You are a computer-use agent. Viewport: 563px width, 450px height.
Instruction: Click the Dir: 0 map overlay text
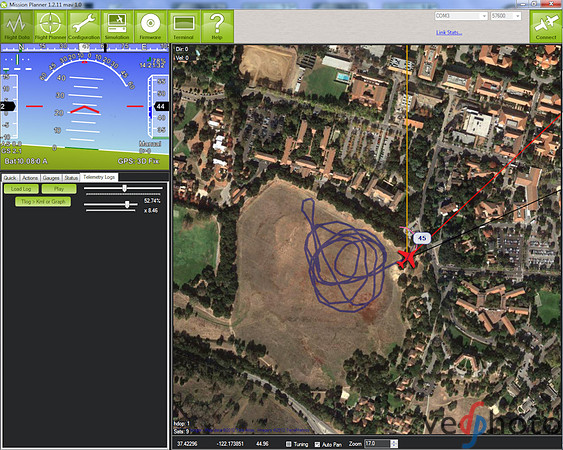pyautogui.click(x=182, y=49)
